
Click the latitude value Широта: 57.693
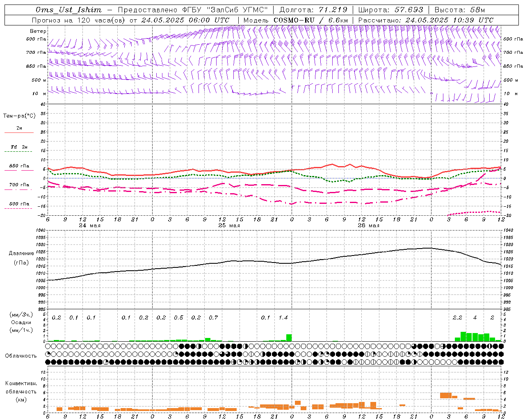tap(390, 10)
